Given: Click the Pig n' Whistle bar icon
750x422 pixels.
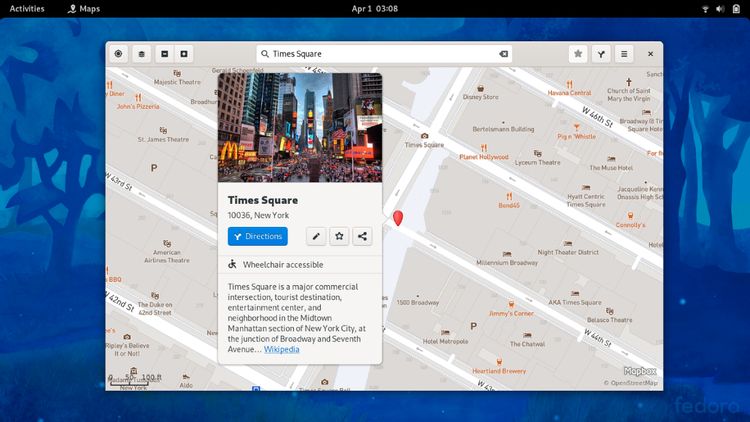Looking at the screenshot, I should [x=576, y=128].
